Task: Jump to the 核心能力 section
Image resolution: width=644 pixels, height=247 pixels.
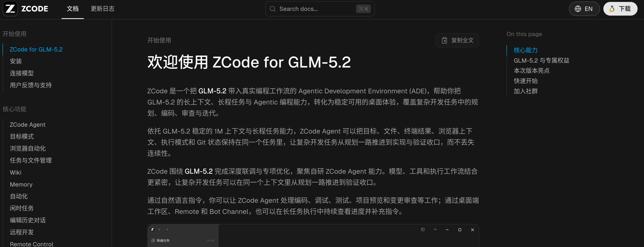Action: [x=526, y=50]
